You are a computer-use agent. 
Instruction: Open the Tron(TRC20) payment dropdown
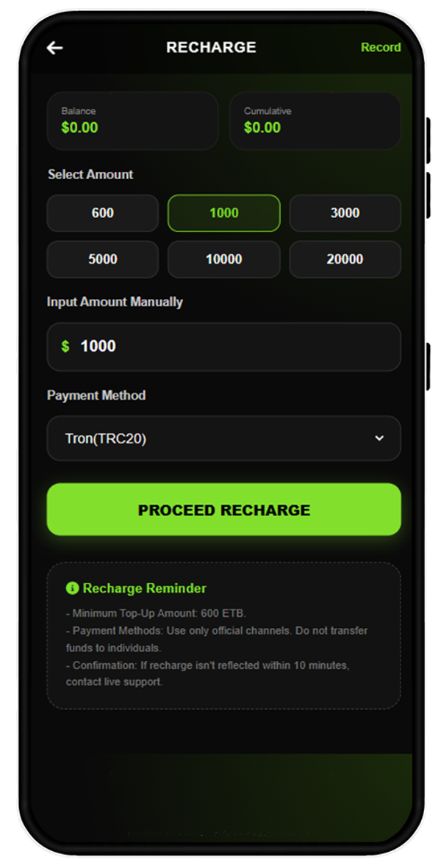coord(224,438)
